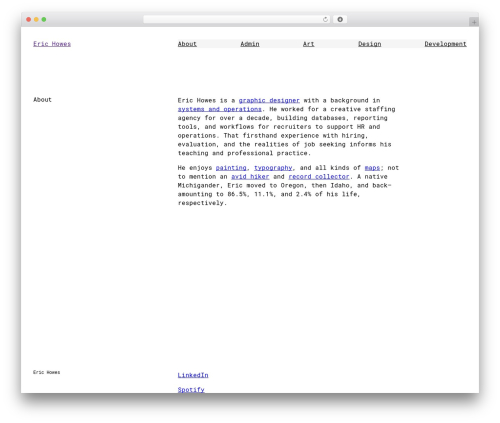The width and height of the screenshot is (500, 423).
Task: Open the Design nav item
Action: coord(369,44)
